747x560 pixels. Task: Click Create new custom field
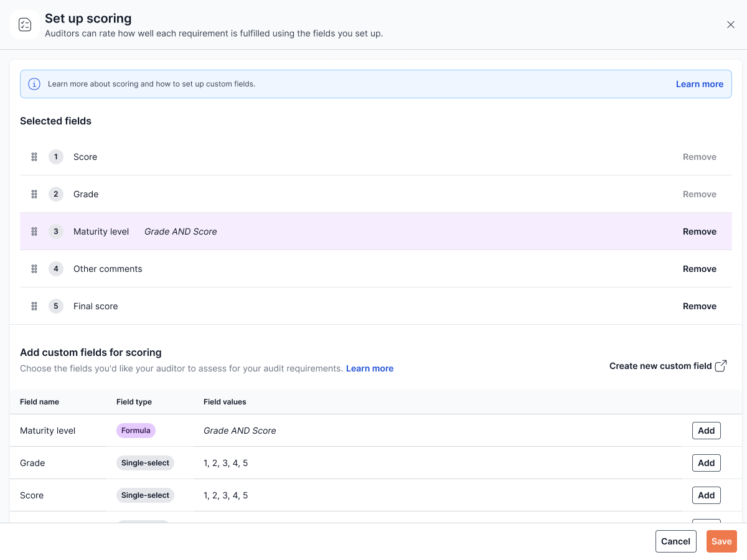(x=660, y=366)
